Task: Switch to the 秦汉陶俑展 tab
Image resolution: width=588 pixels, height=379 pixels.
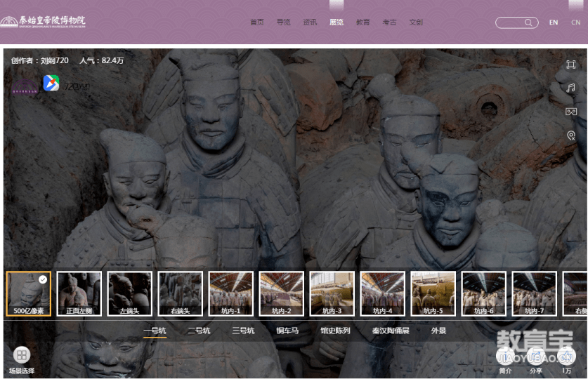Action: tap(391, 331)
